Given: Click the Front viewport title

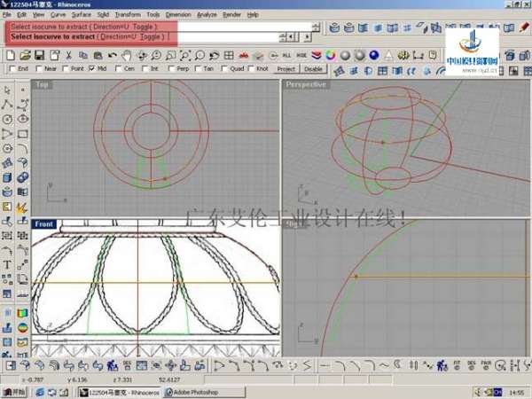Looking at the screenshot, I should [x=43, y=224].
